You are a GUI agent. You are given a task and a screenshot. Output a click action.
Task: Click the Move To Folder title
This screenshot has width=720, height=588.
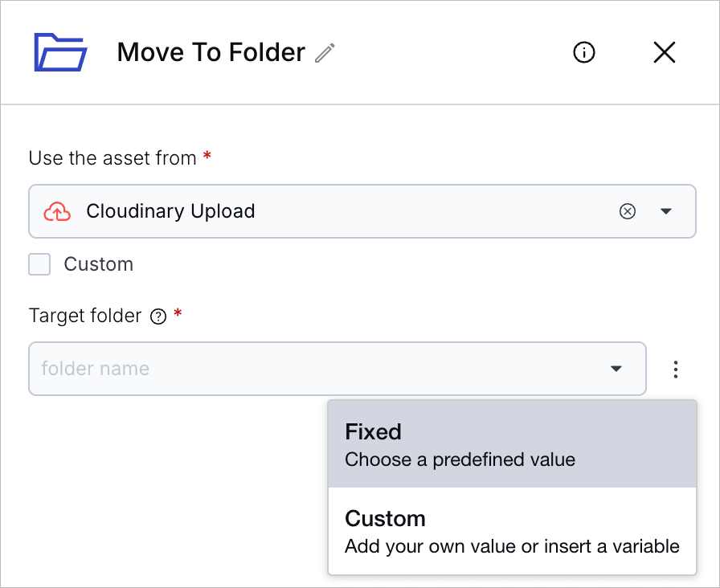point(211,52)
